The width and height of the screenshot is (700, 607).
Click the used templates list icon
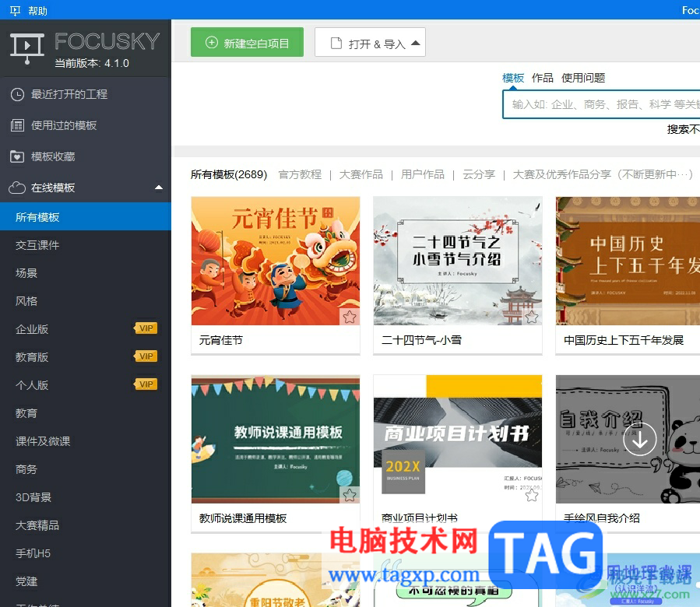tap(17, 125)
